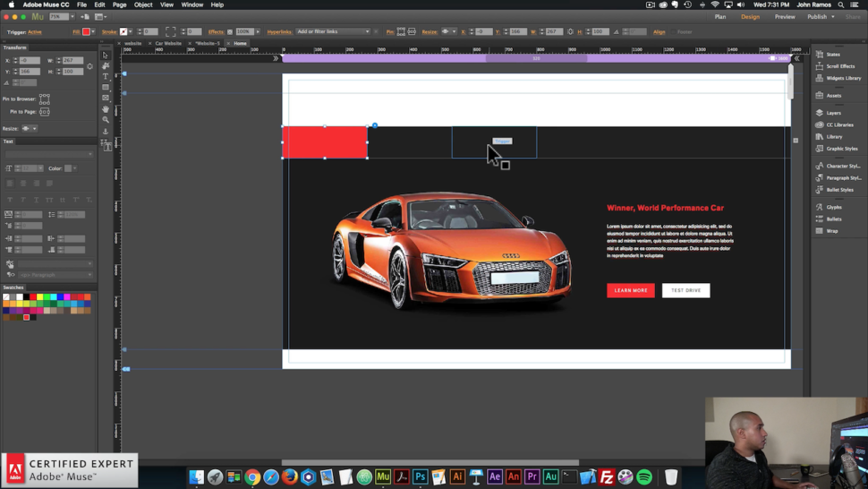Select the Selection tool in tools strip

(x=106, y=55)
